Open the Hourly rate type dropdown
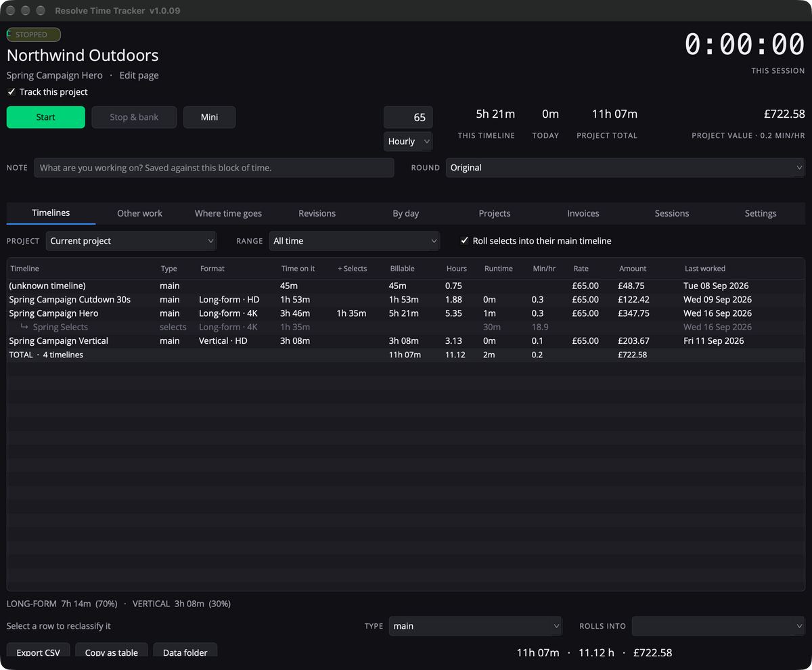 [408, 141]
